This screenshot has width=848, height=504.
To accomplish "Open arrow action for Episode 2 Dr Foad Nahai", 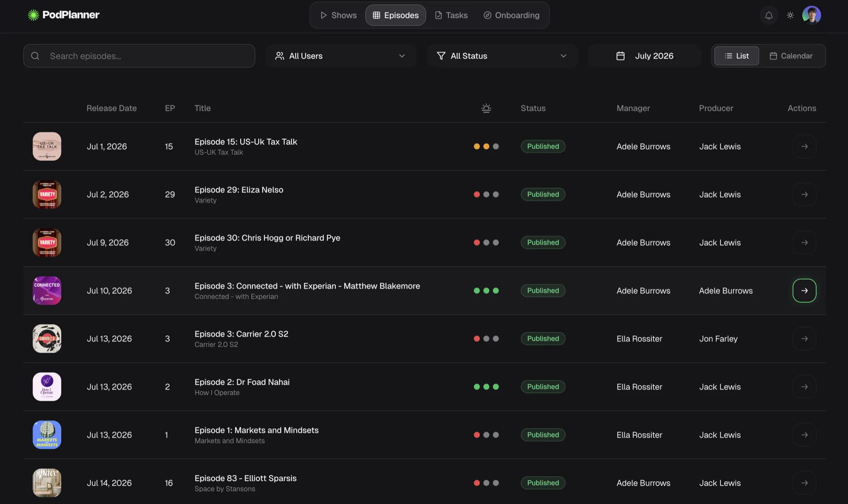I will tap(804, 387).
